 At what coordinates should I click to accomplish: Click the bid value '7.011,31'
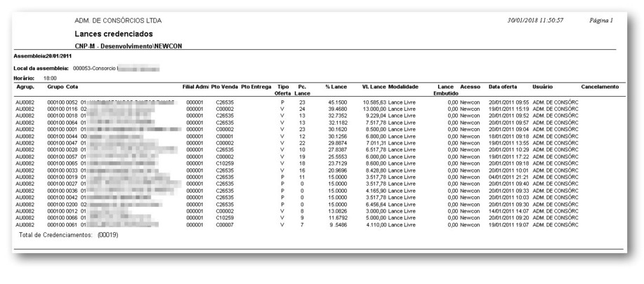pos(376,143)
